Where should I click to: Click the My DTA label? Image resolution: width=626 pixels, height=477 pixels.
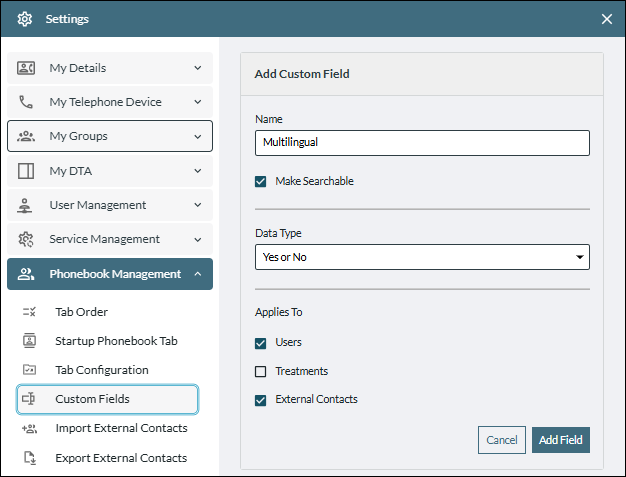click(71, 171)
